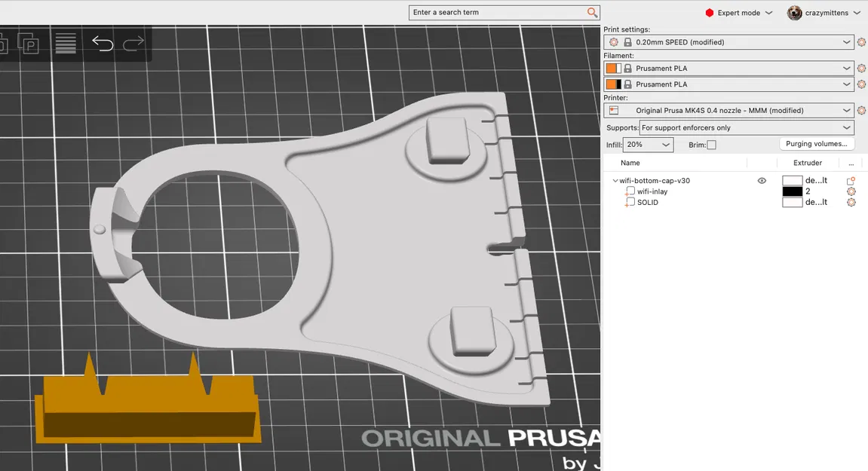Click extruder swatch for wifi-bottom-cap-v30
Viewport: 868px width, 471px height.
pos(792,180)
